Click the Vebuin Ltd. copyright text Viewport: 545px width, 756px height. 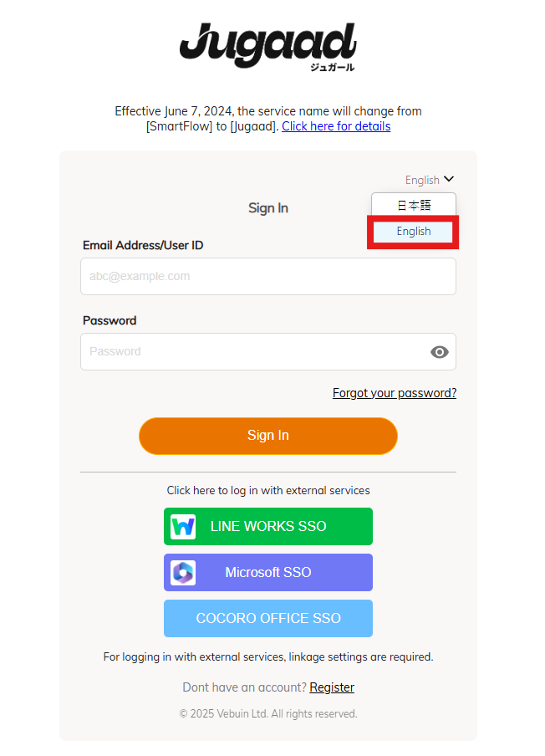pyautogui.click(x=268, y=713)
